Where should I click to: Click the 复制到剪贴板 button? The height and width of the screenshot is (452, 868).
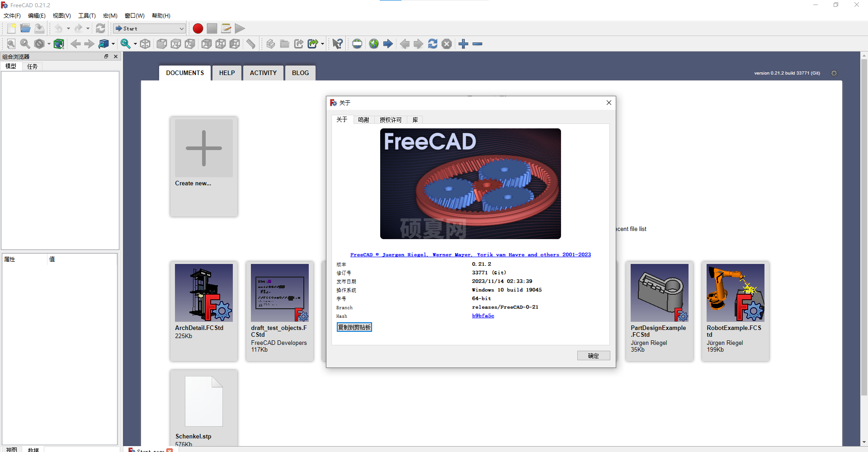coord(354,327)
